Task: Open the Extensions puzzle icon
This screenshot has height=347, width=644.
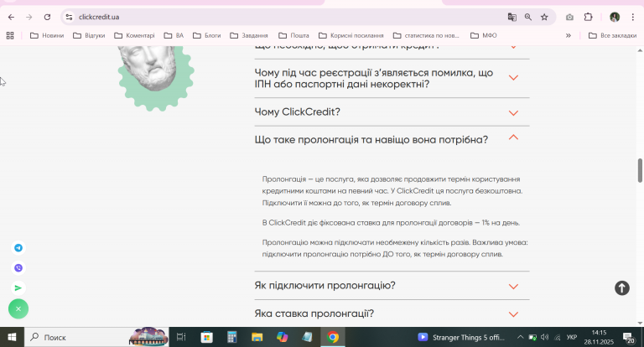Action: 588,17
